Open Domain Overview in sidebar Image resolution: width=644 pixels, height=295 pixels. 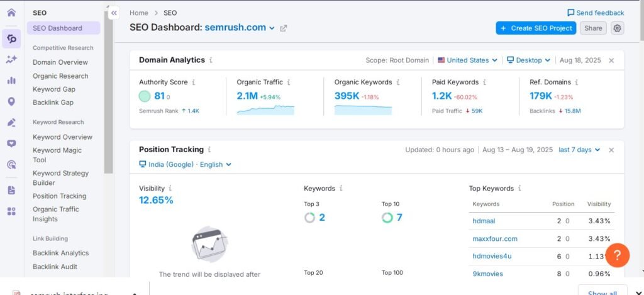coord(60,62)
